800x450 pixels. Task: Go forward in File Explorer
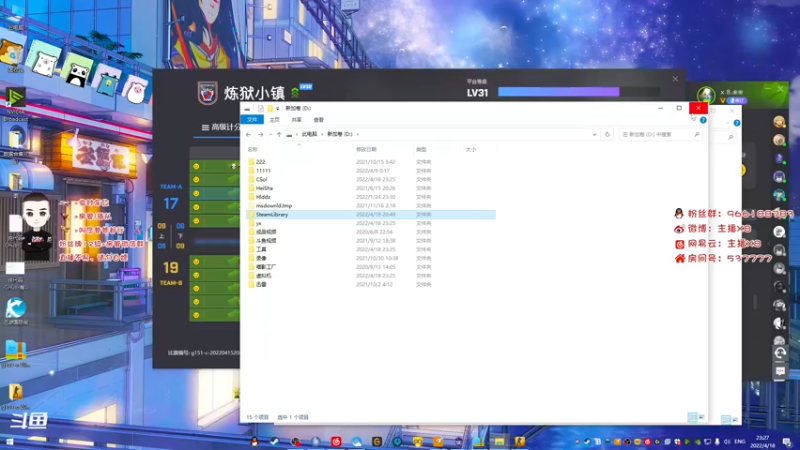pyautogui.click(x=260, y=134)
